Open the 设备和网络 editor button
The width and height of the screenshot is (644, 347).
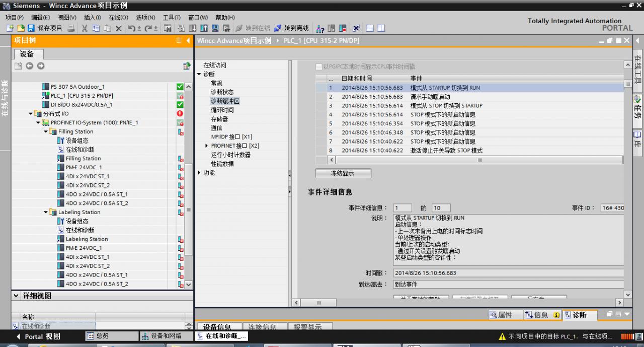[x=166, y=336]
